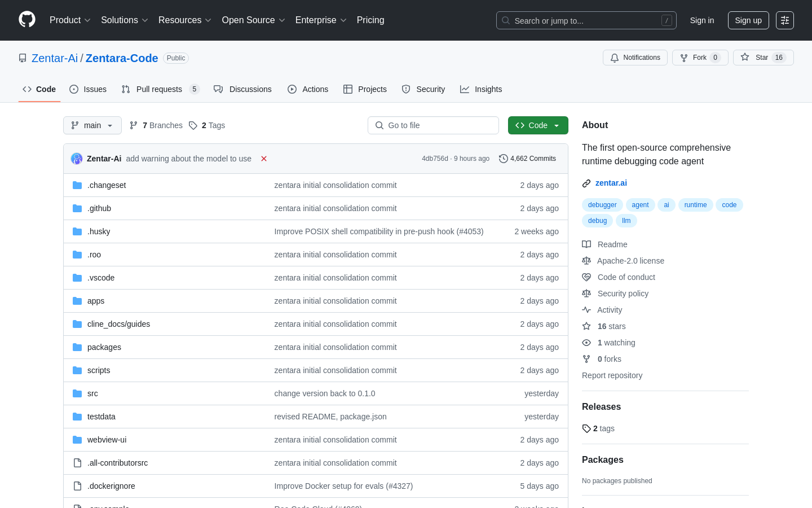Image resolution: width=812 pixels, height=508 pixels.
Task: Click the scale icon beside Security policy
Action: coord(586,294)
